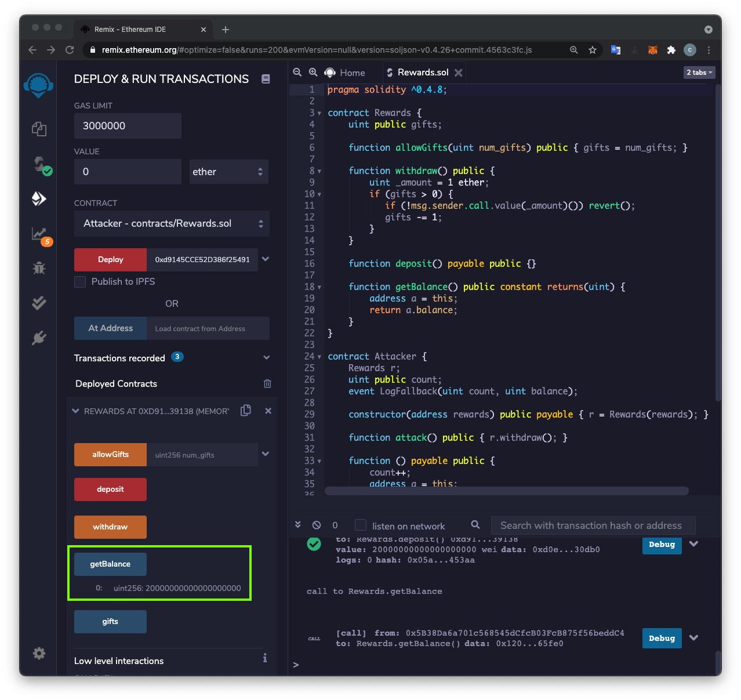Remove the Rewards deployed contract instance
The width and height of the screenshot is (741, 700).
pos(268,411)
